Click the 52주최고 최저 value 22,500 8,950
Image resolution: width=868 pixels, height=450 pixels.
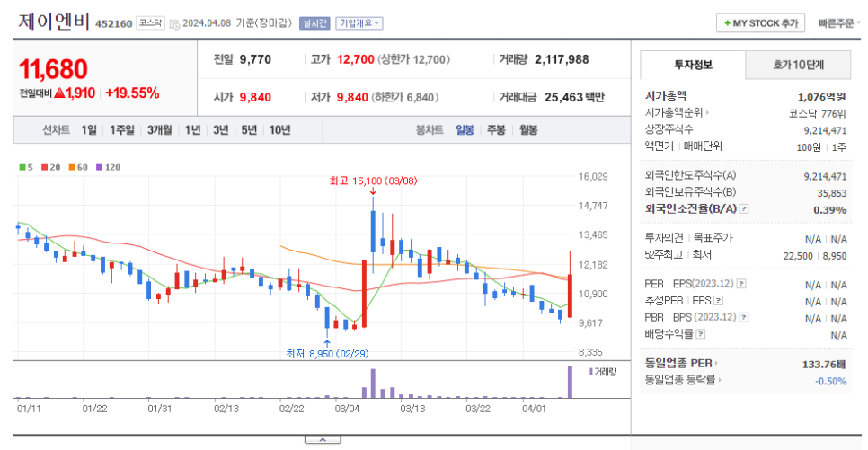coord(815,256)
